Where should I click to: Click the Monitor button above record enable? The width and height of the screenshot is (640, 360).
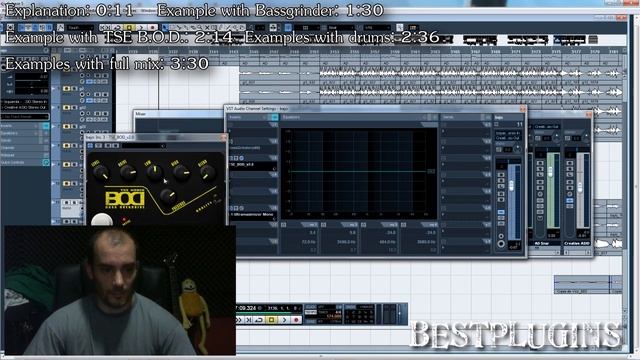click(501, 236)
